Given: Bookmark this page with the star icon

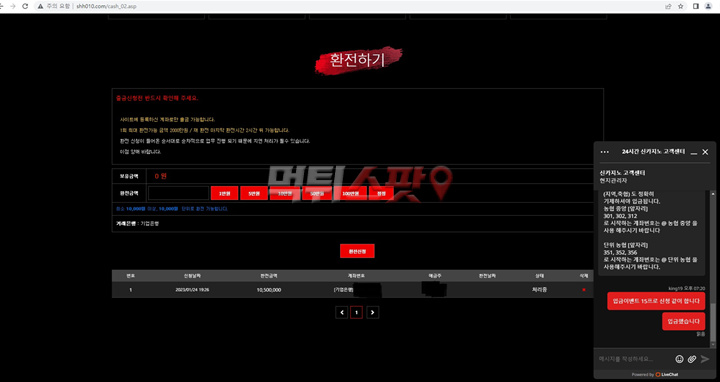Looking at the screenshot, I should [x=681, y=6].
